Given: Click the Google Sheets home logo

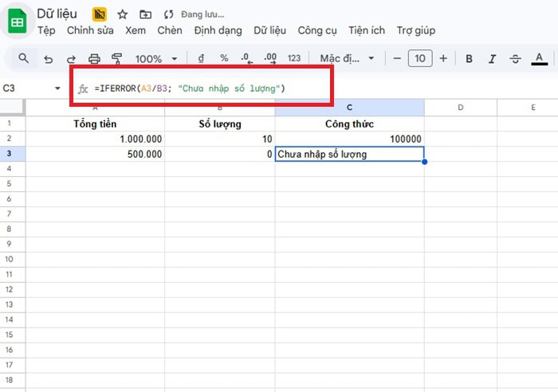Looking at the screenshot, I should click(17, 22).
